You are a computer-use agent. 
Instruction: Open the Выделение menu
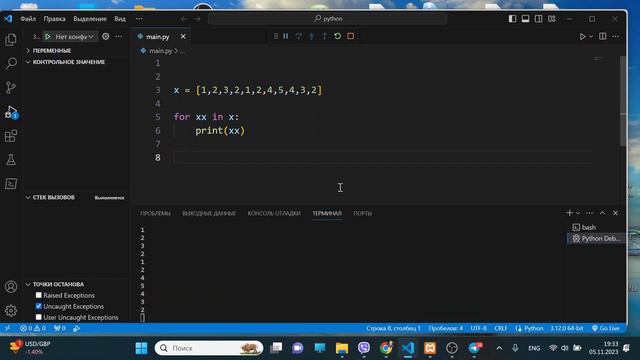click(x=90, y=19)
